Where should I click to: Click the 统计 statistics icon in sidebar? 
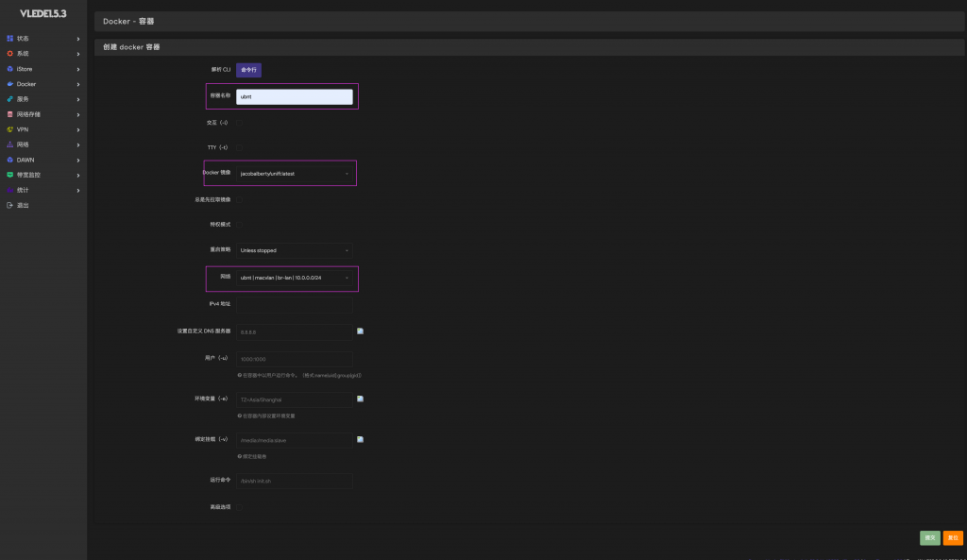click(x=9, y=190)
